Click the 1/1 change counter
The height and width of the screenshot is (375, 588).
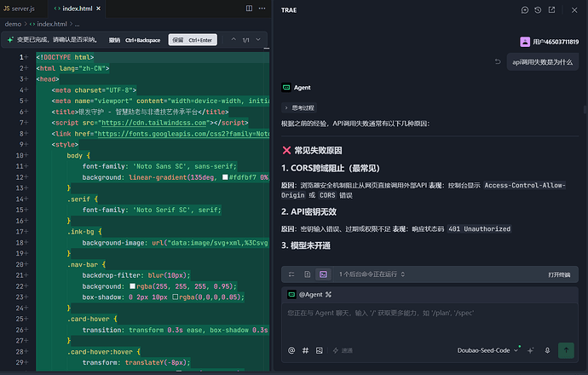245,40
